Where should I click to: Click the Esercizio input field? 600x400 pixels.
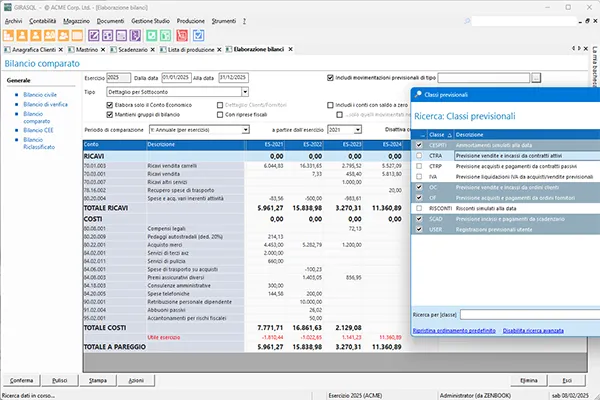(118, 78)
